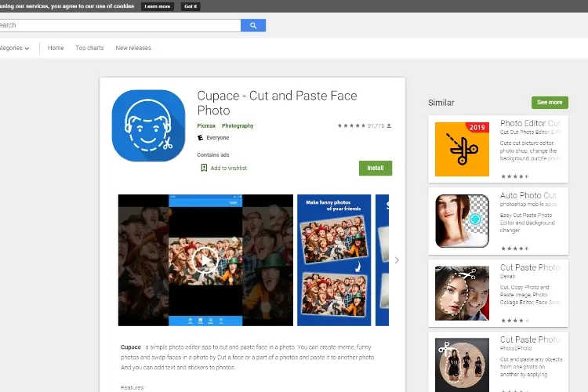This screenshot has height=392, width=588.
Task: Open the Auto Photo Cut app icon
Action: (x=462, y=221)
